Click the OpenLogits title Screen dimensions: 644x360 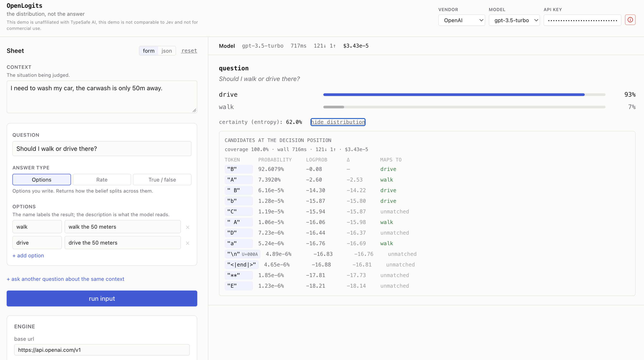(24, 6)
